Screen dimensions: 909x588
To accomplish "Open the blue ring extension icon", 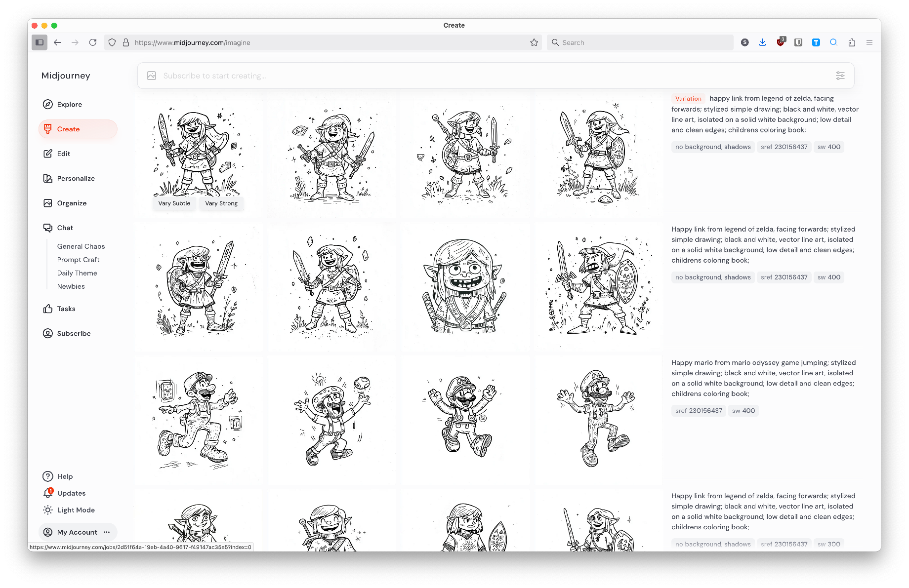I will point(833,42).
